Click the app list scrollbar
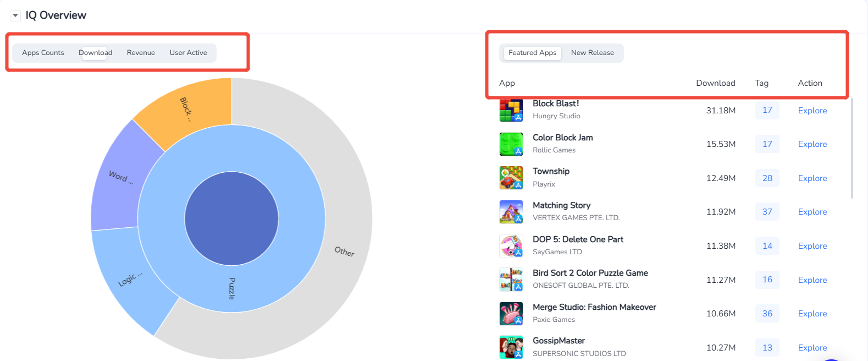 point(852,149)
